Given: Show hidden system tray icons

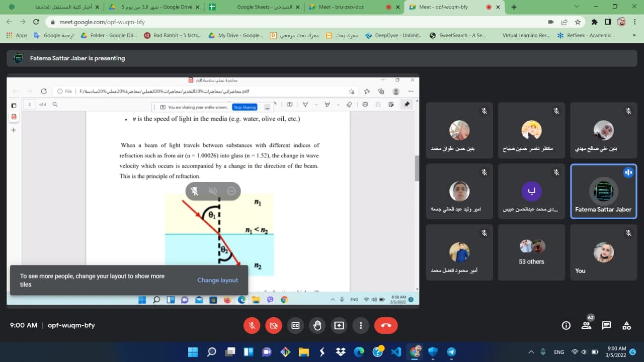Looking at the screenshot, I should 531,352.
